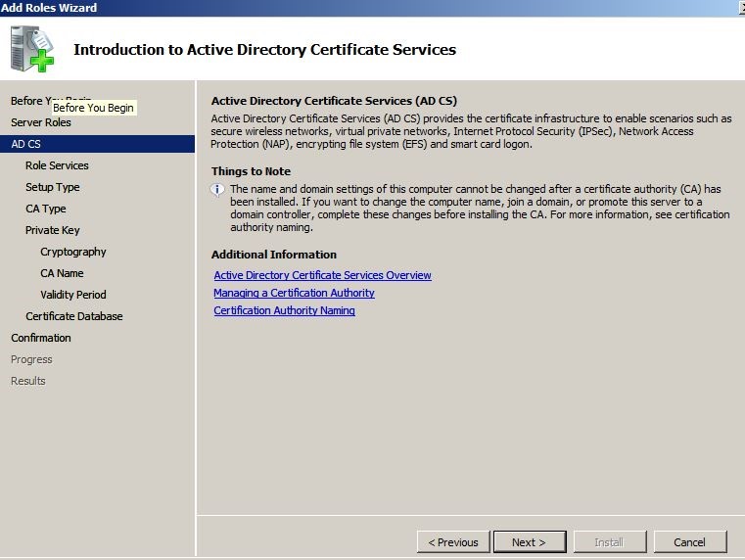Click the server role wizard icon
The height and width of the screenshot is (560, 745).
point(32,49)
